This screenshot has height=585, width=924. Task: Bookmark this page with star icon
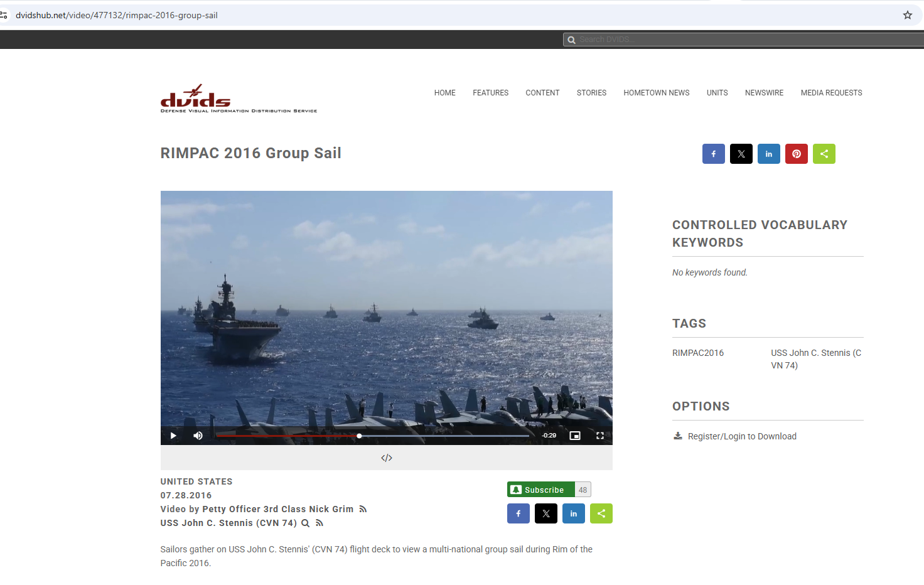(907, 15)
